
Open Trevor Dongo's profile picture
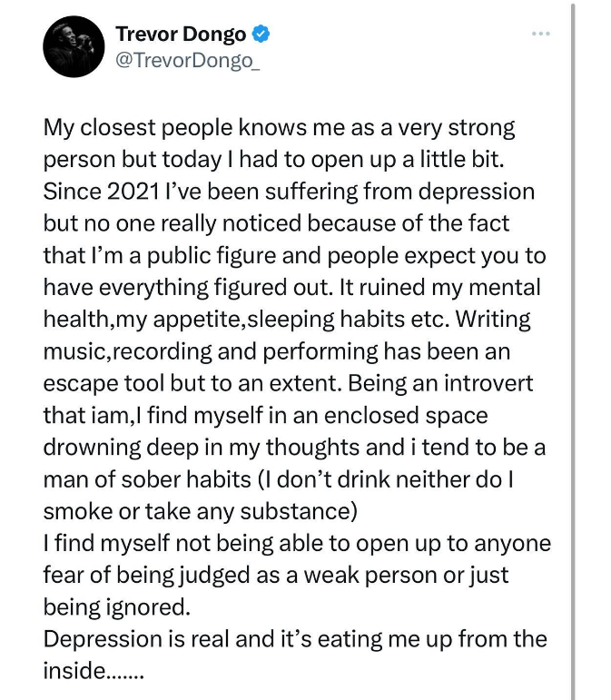click(74, 46)
